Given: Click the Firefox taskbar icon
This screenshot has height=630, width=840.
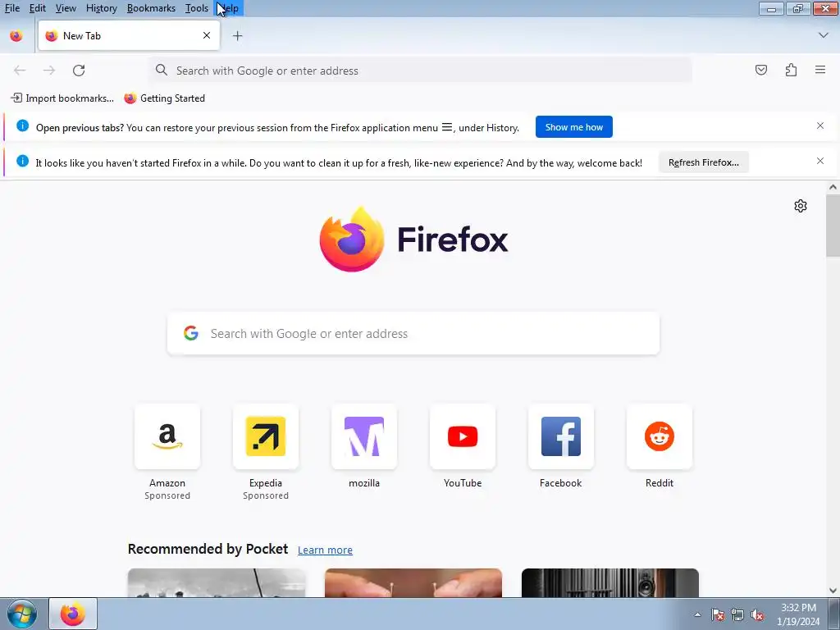Looking at the screenshot, I should pos(73,614).
